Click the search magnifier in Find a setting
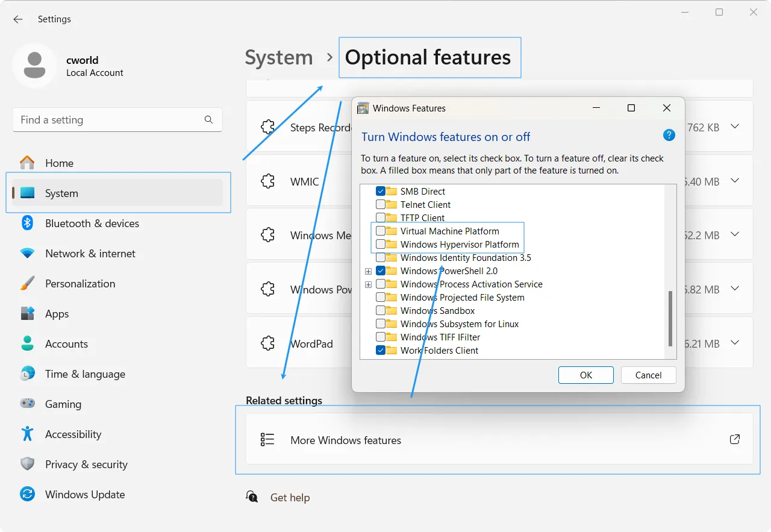The width and height of the screenshot is (771, 532). pyautogui.click(x=208, y=120)
